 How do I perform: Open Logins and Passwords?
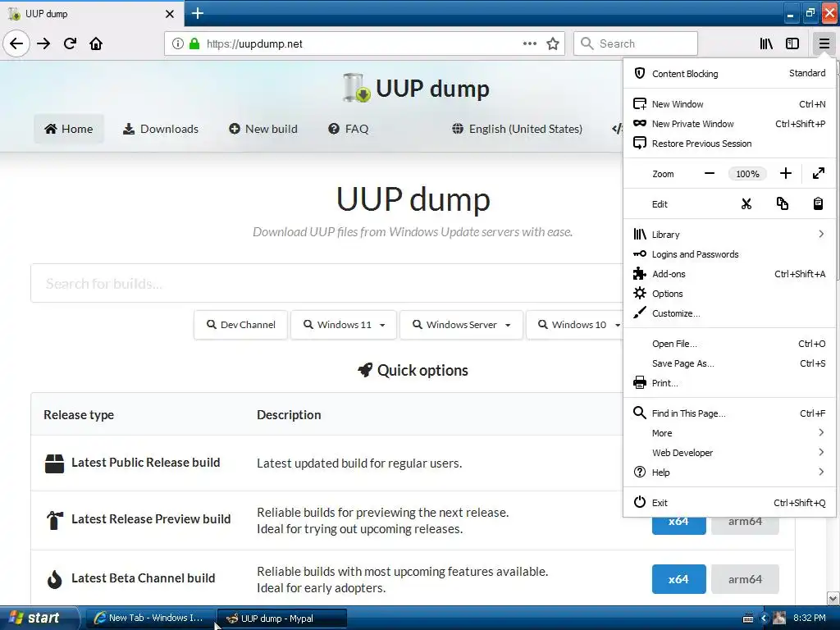(729, 254)
